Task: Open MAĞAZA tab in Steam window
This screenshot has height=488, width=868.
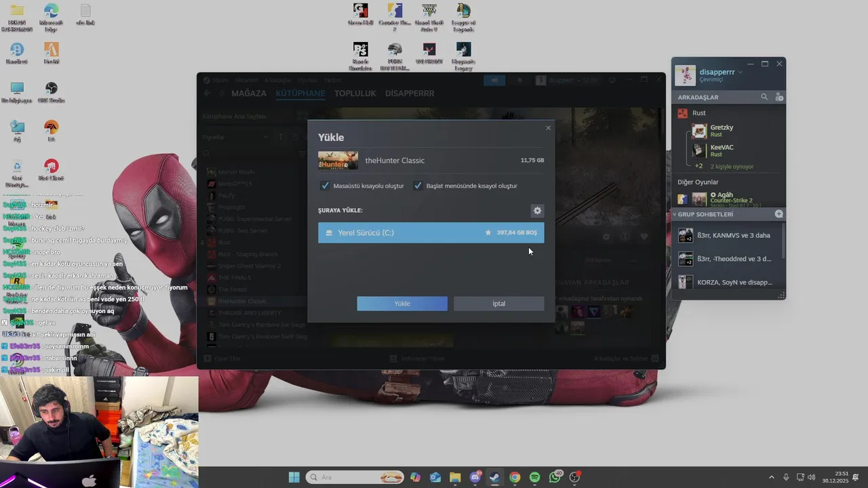Action: 249,94
